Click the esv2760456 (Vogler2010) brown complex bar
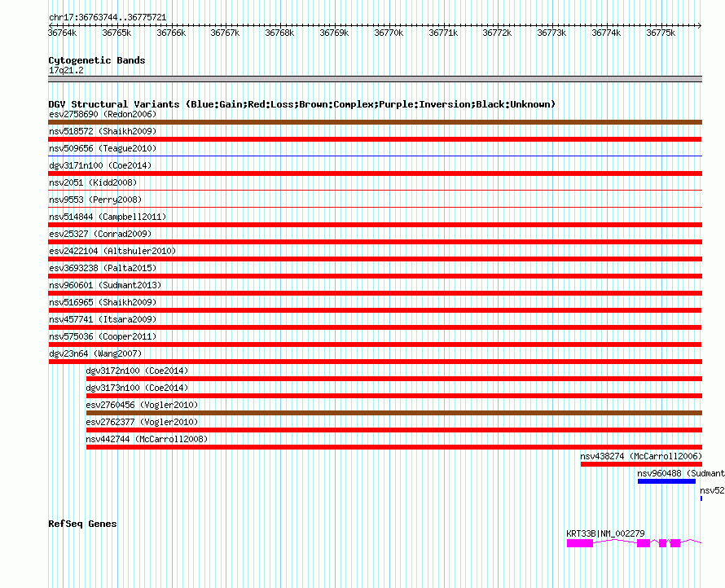The width and height of the screenshot is (725, 588). coord(394,413)
